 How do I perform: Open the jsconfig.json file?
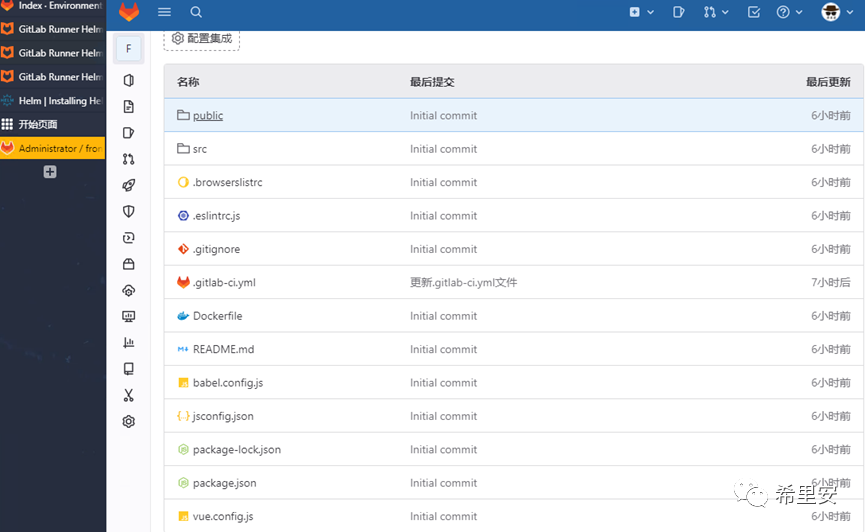click(223, 416)
